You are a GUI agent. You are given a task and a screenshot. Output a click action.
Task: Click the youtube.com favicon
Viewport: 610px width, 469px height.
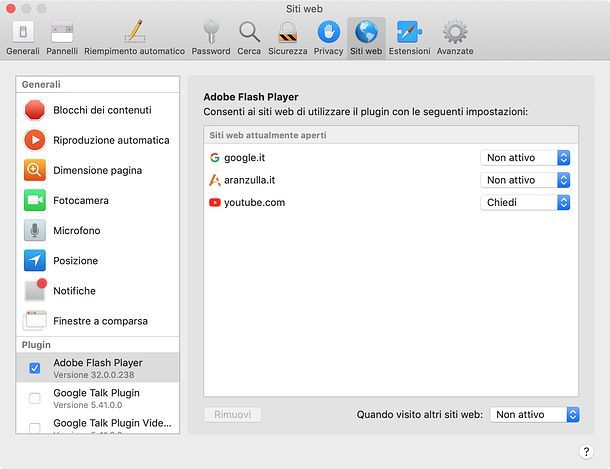point(215,203)
